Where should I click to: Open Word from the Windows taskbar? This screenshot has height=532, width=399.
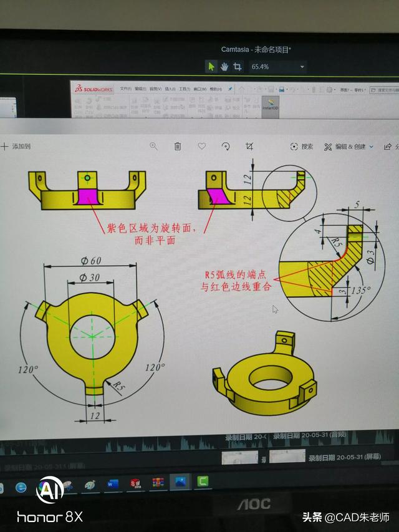click(x=113, y=483)
